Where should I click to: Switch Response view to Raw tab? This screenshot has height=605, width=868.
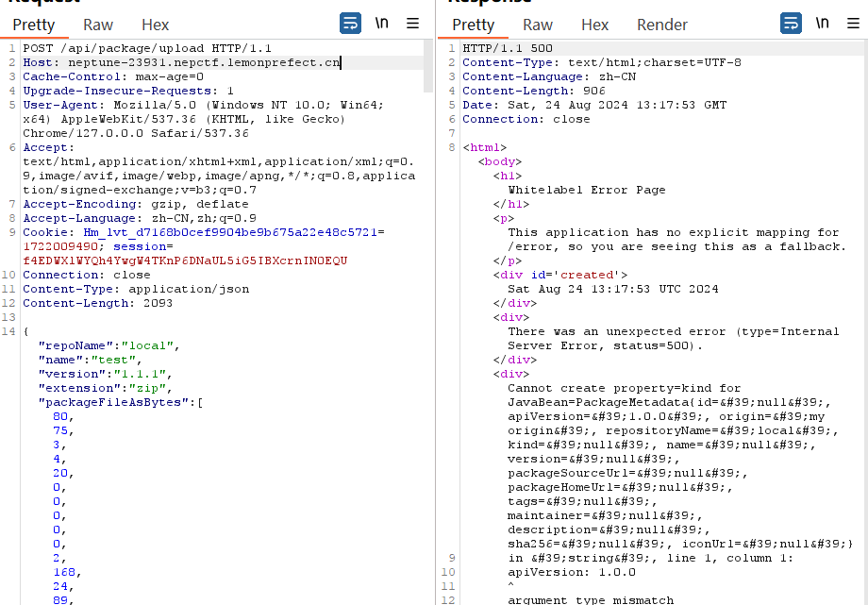tap(538, 25)
